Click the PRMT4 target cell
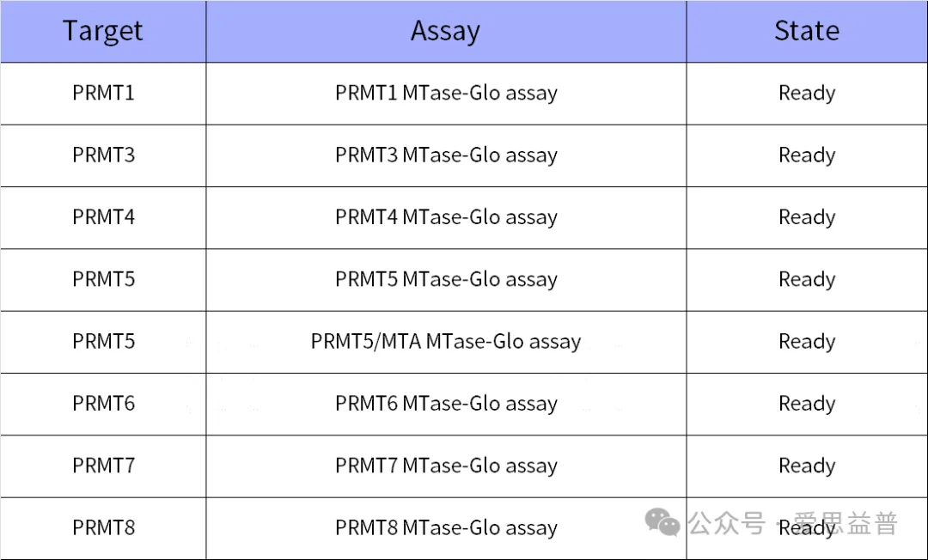928x560 pixels. [103, 217]
